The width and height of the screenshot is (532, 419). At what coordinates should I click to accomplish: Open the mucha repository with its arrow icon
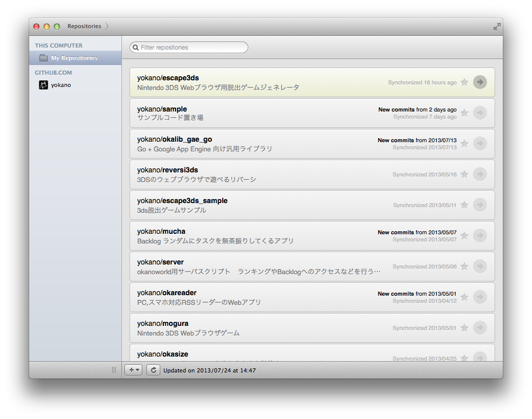(480, 235)
